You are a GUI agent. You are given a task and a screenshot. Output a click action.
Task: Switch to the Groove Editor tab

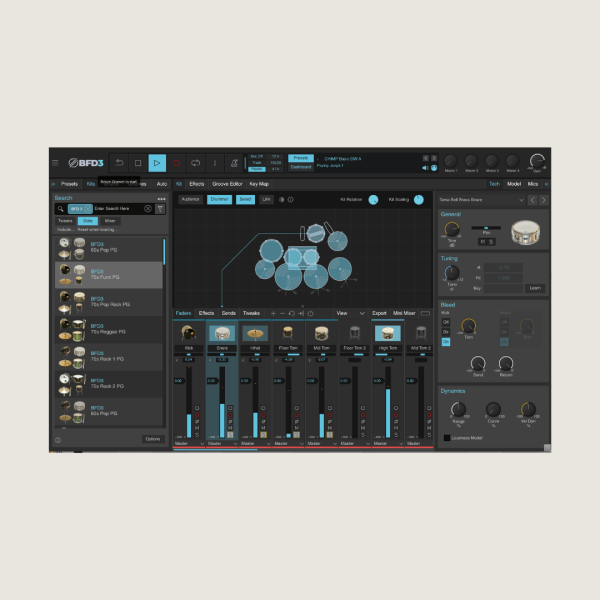[227, 184]
